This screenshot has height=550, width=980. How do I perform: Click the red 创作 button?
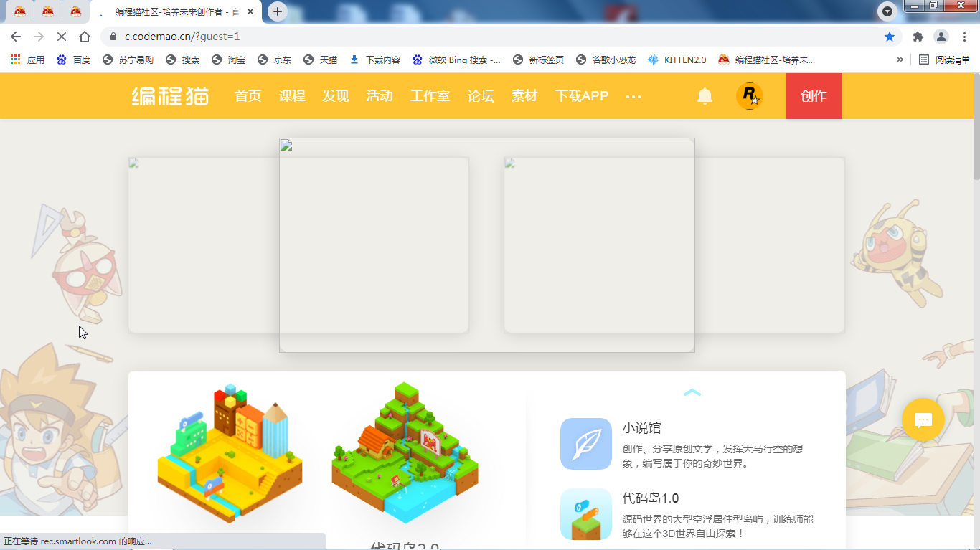tap(814, 96)
